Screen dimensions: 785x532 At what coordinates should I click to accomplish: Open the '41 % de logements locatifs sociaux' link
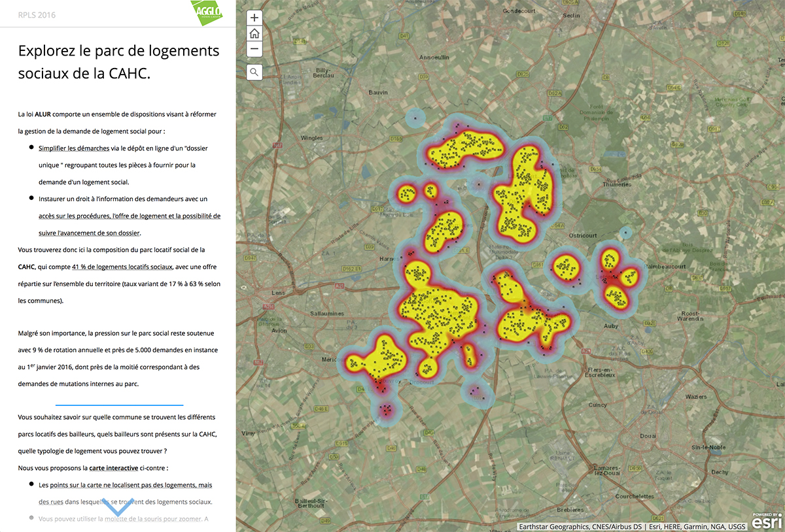click(122, 267)
